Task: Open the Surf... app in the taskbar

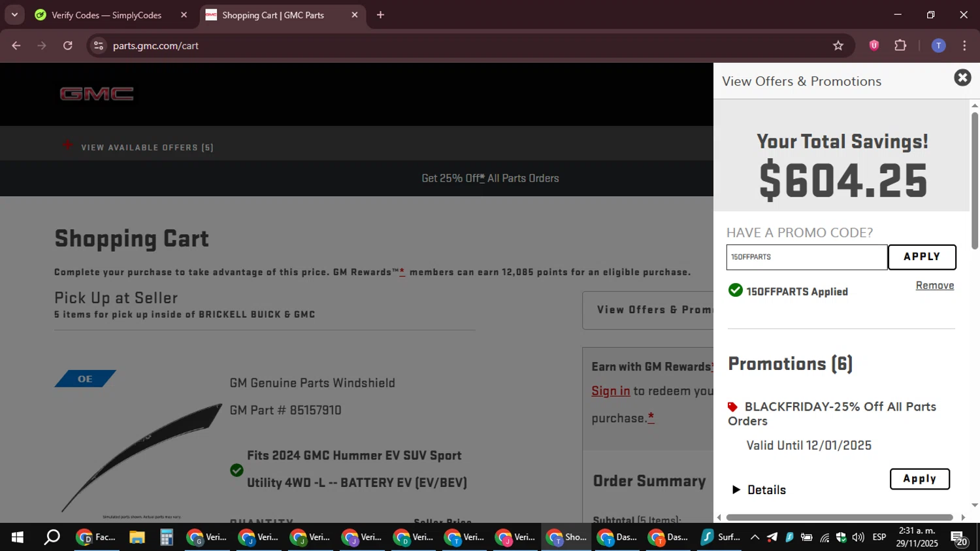Action: 720,537
